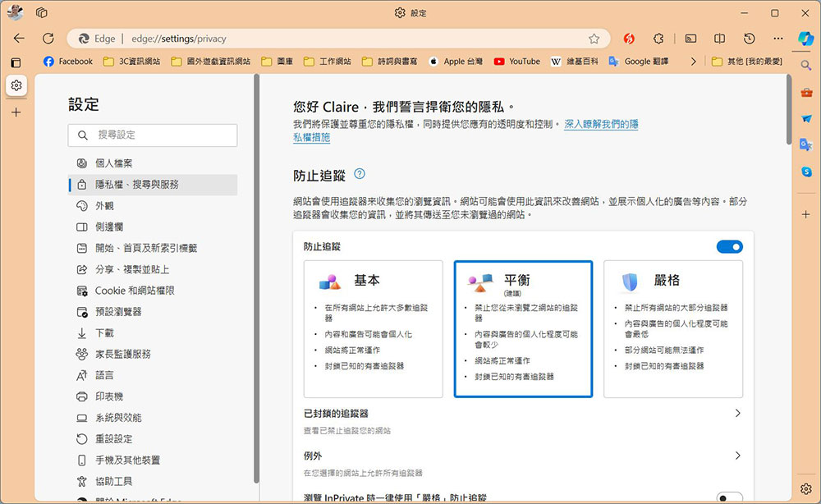Open the 圖庫 bookmark folder

pos(277,62)
